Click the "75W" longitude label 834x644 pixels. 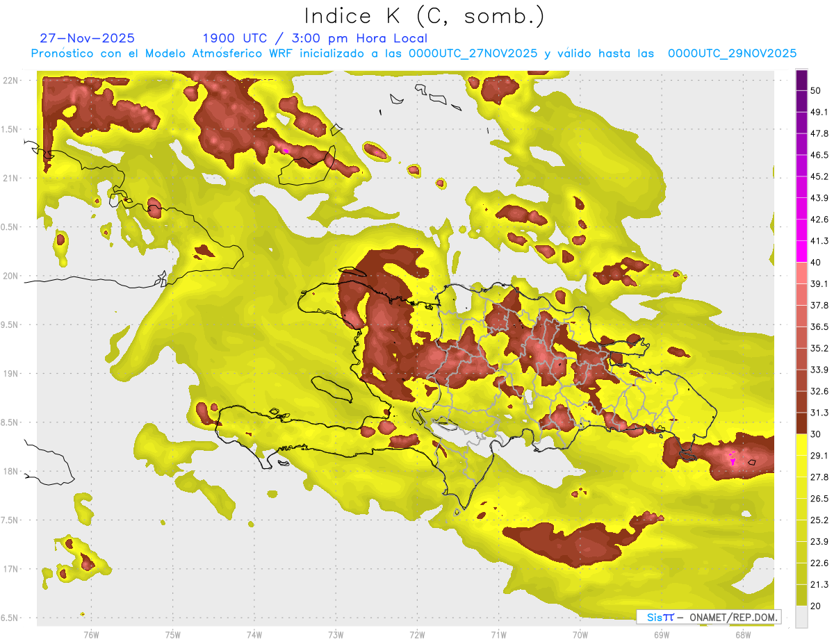pos(173,634)
